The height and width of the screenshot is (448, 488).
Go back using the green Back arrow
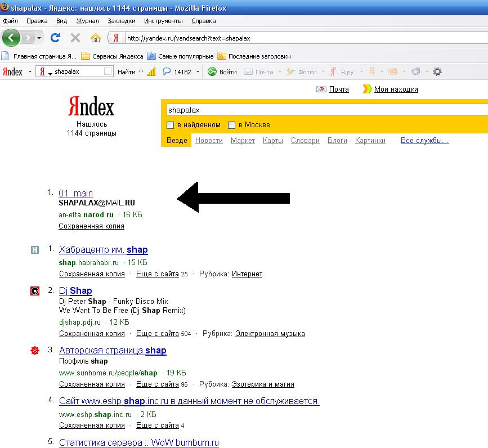(11, 38)
